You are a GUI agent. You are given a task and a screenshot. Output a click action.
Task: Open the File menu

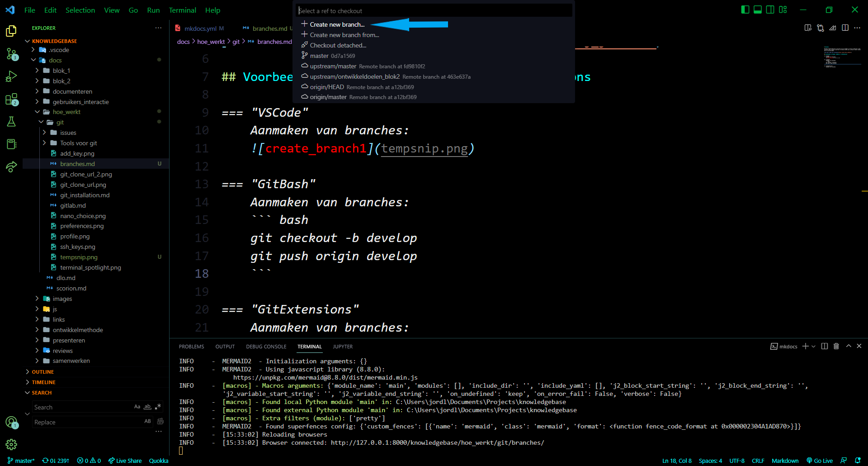click(x=30, y=10)
